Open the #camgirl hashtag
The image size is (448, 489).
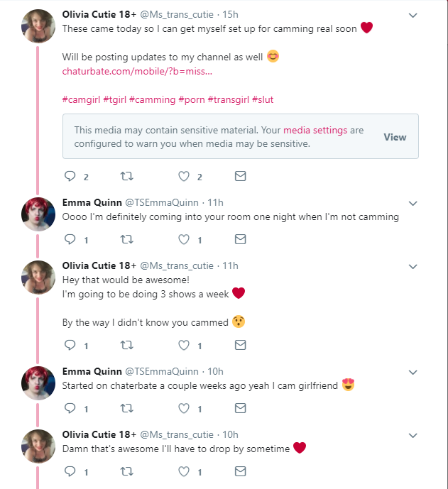click(80, 100)
